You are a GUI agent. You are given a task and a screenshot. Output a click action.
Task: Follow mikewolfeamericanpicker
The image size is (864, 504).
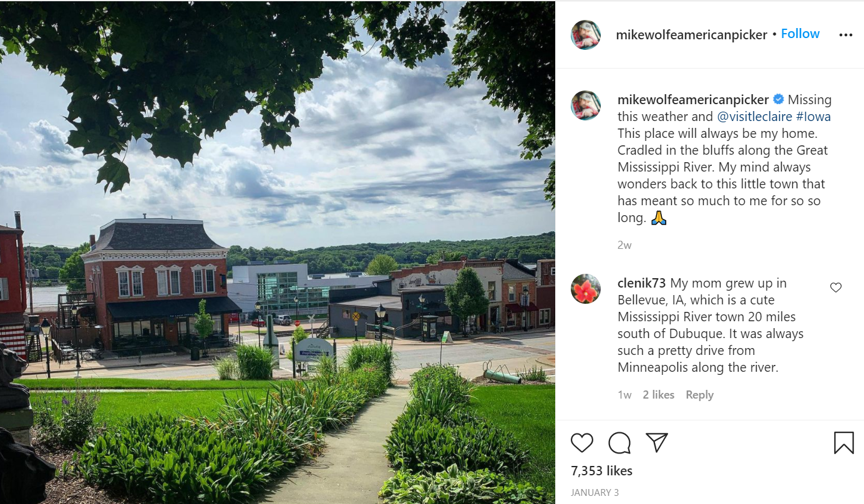click(x=800, y=34)
